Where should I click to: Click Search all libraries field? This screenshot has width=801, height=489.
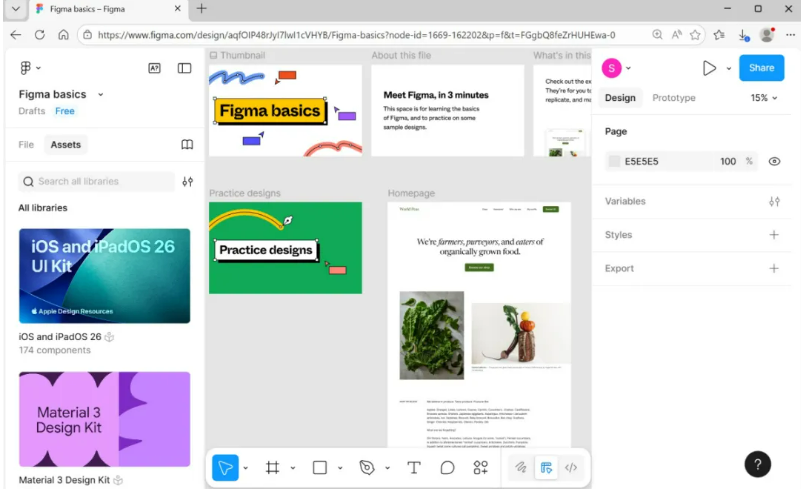coord(97,181)
